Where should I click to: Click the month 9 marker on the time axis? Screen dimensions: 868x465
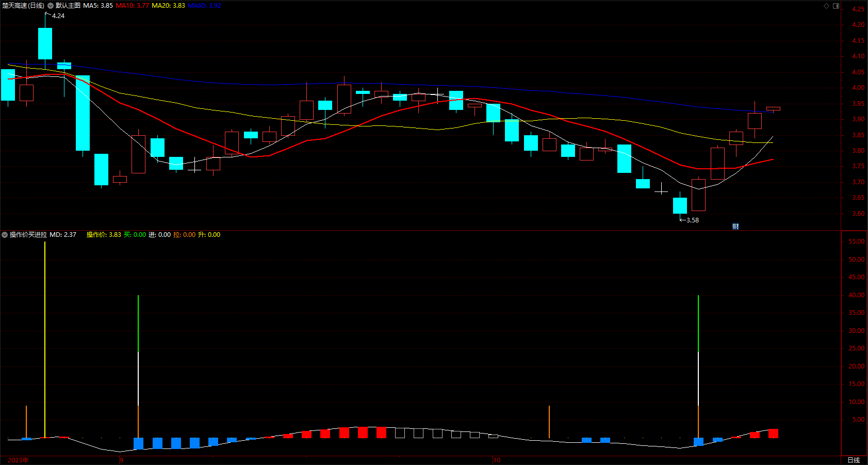coord(122,460)
